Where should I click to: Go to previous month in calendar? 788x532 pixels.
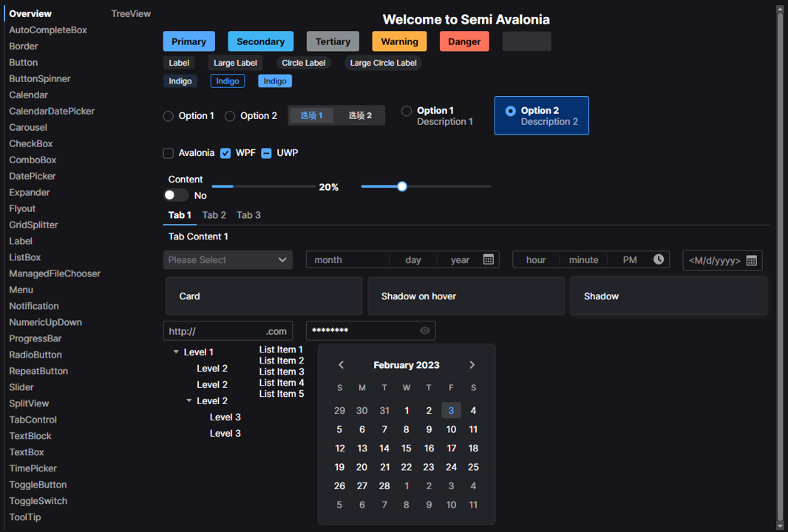[x=341, y=365]
